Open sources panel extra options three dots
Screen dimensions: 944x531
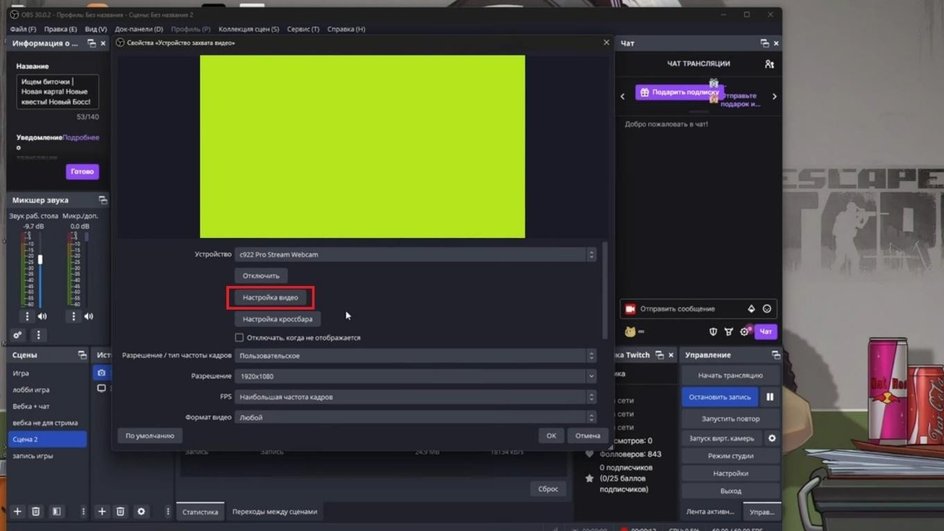coord(167,511)
